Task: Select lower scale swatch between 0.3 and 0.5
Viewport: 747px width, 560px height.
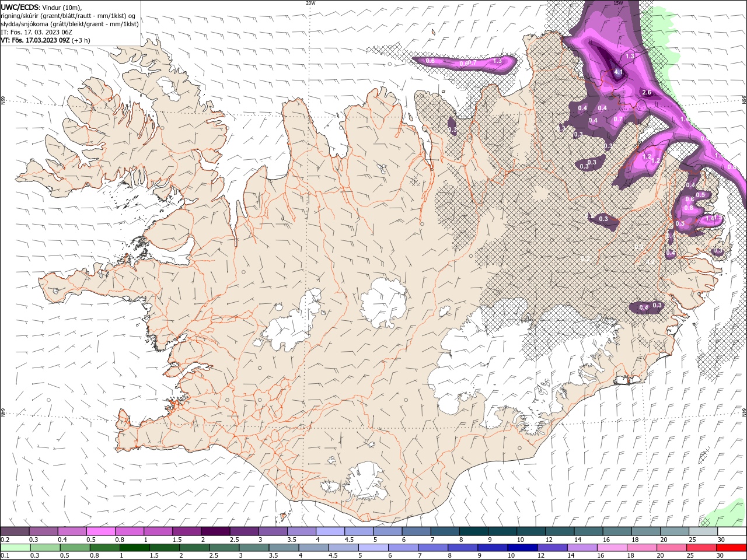Action: pyautogui.click(x=46, y=548)
